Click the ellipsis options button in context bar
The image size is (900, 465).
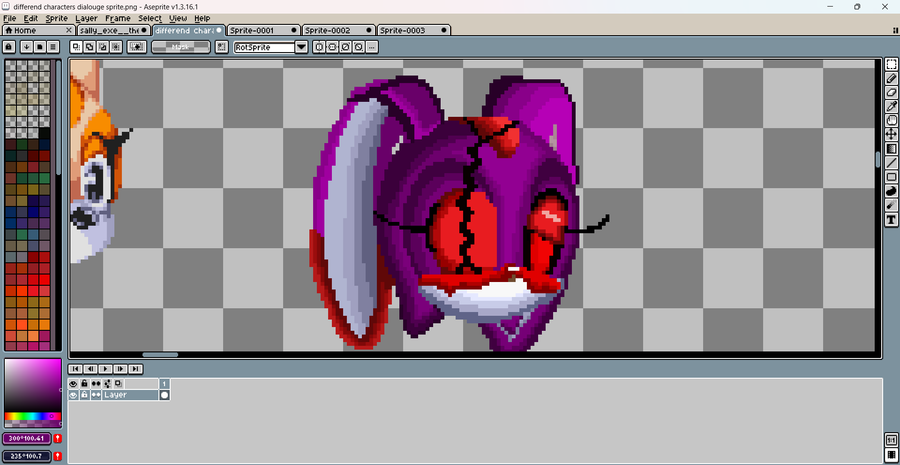[371, 47]
